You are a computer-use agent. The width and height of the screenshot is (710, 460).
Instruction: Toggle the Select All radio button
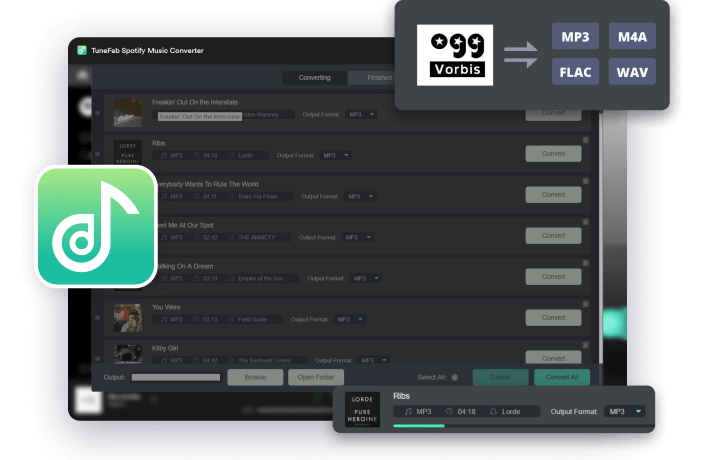(x=455, y=377)
